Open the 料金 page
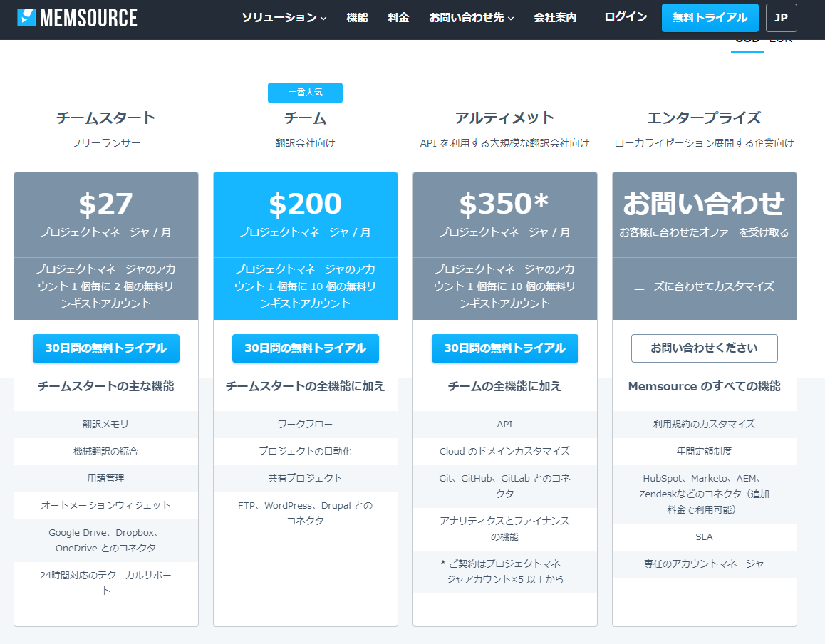825x644 pixels. [398, 18]
